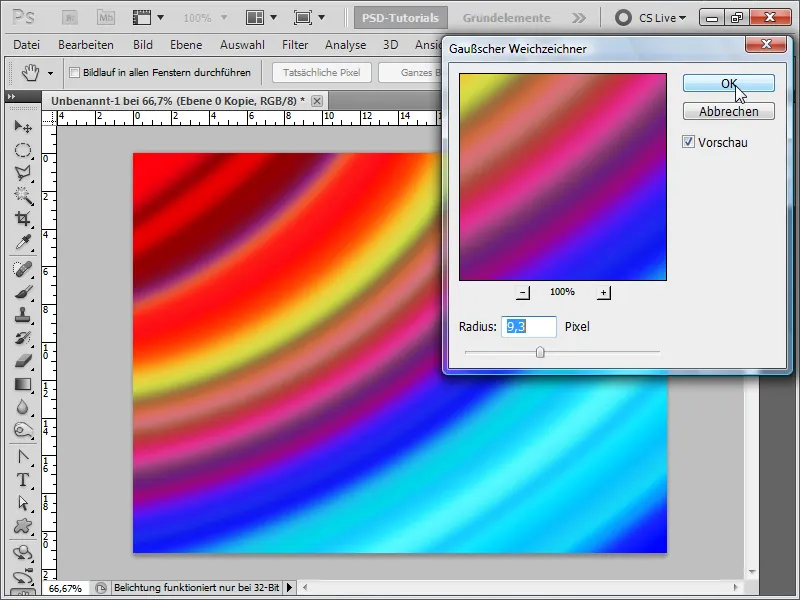Screen dimensions: 800x600
Task: Launch Mini Bridge from application bar
Action: click(106, 18)
